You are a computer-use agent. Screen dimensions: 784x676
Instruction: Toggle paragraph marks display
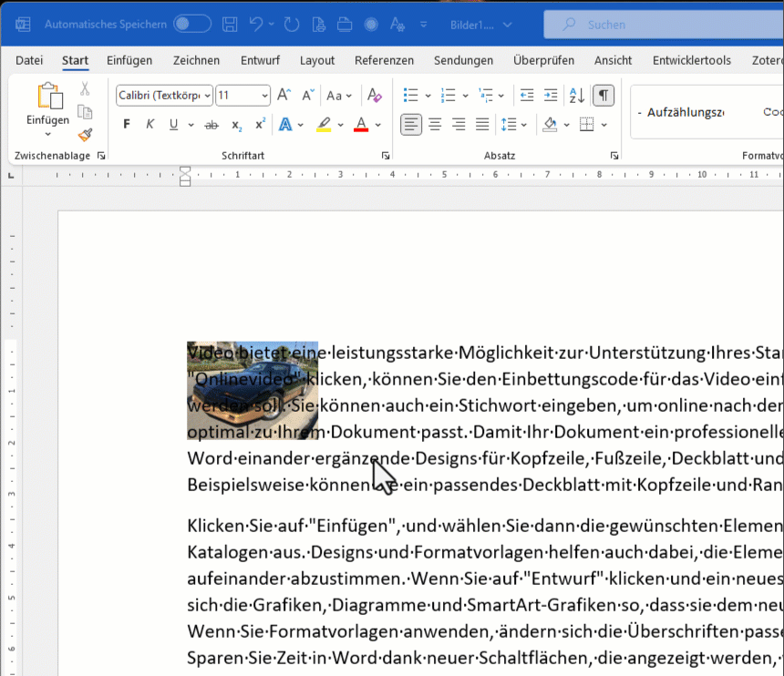tap(603, 96)
